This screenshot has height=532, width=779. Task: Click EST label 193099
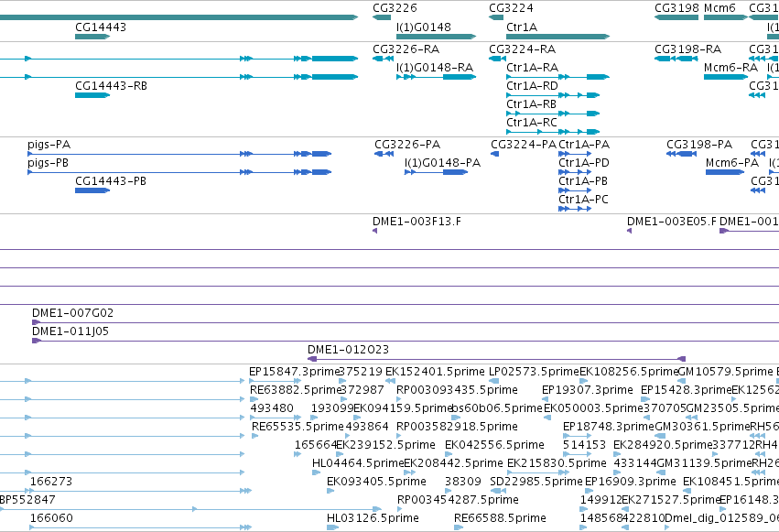pos(332,408)
